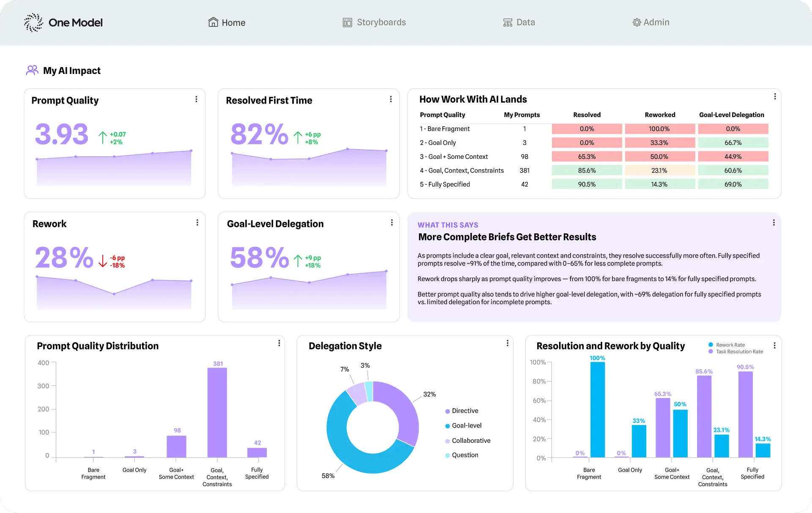Toggle the Question legend item
Viewport: 812px width, 513px height.
pos(462,455)
